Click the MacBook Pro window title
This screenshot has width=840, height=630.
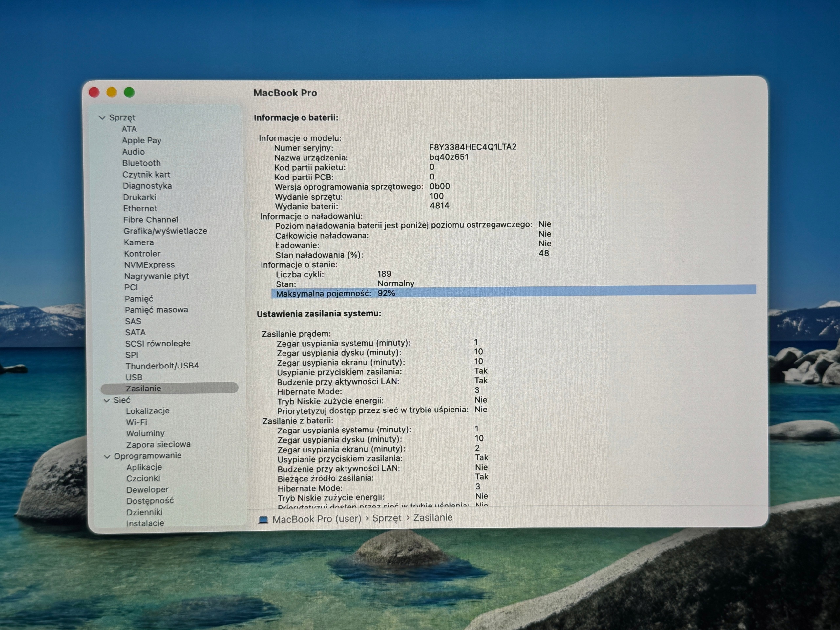click(285, 93)
